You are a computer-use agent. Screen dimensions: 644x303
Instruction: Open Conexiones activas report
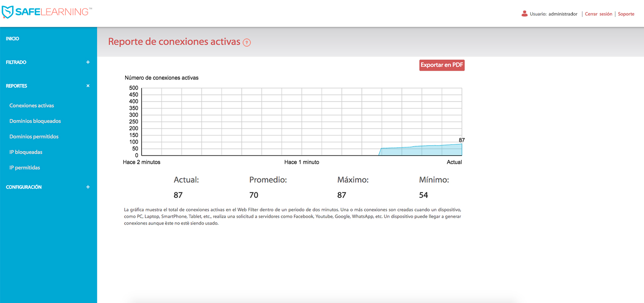tap(32, 106)
